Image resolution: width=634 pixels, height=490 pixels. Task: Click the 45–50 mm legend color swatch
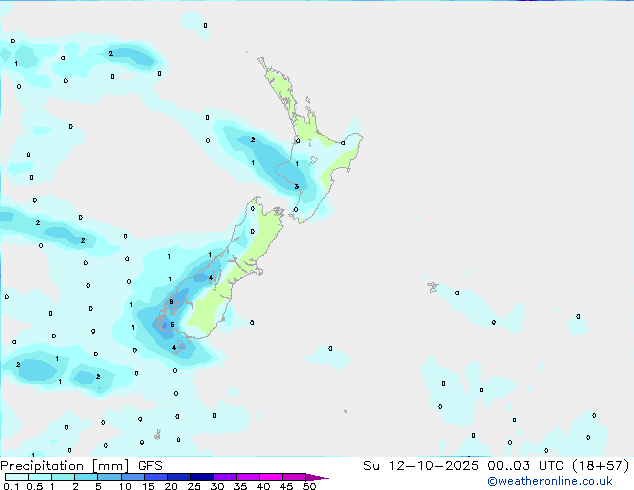point(294,477)
